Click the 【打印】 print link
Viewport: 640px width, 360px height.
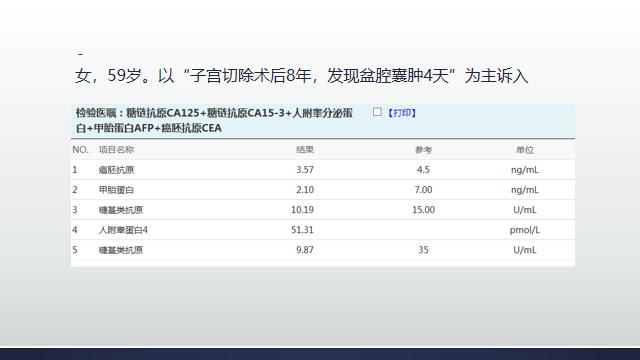(x=402, y=113)
